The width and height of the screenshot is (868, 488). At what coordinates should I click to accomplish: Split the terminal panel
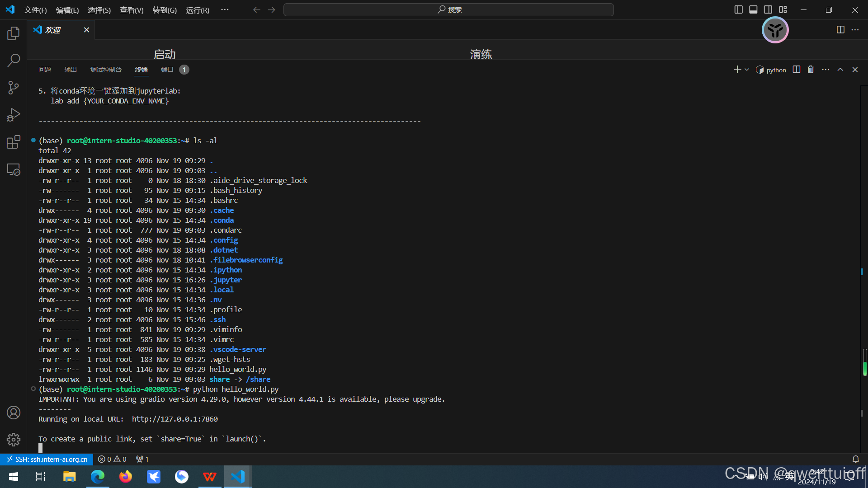click(x=797, y=70)
